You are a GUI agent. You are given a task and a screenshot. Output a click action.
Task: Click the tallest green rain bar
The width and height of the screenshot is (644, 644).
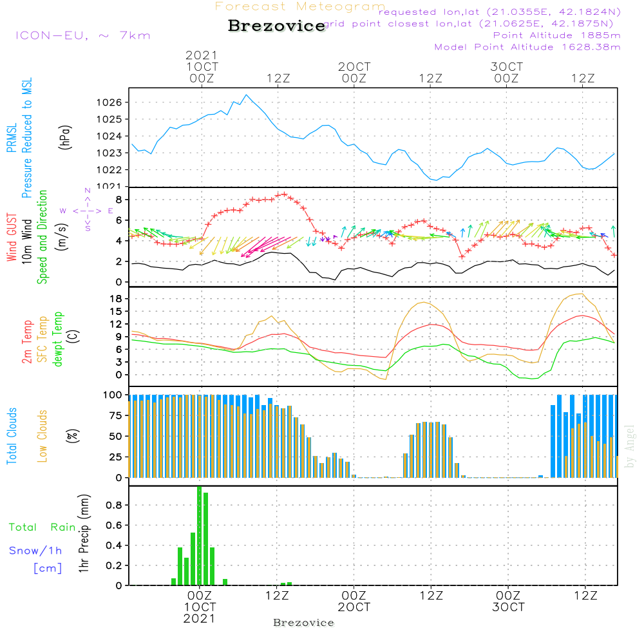click(x=199, y=536)
